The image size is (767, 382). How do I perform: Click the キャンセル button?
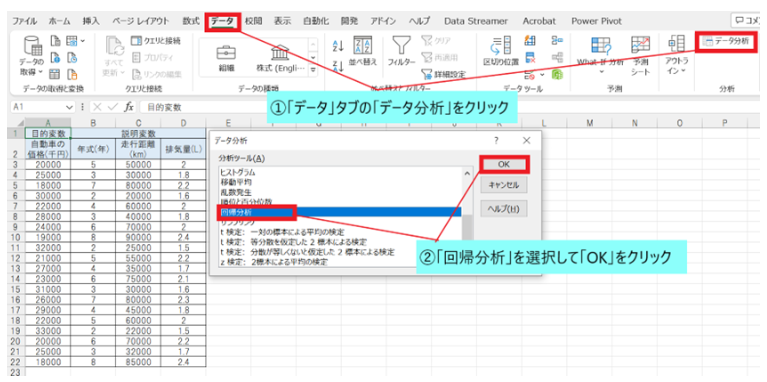(x=504, y=185)
